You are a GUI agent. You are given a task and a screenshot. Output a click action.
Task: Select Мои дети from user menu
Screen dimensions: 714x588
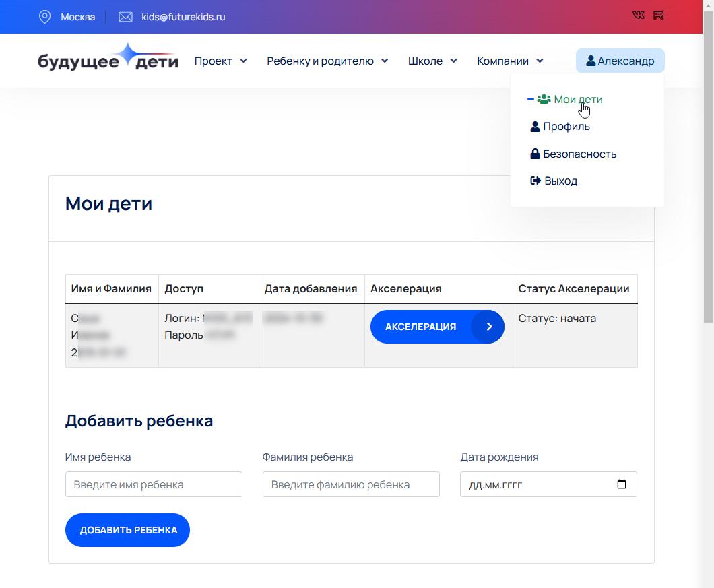coord(577,99)
